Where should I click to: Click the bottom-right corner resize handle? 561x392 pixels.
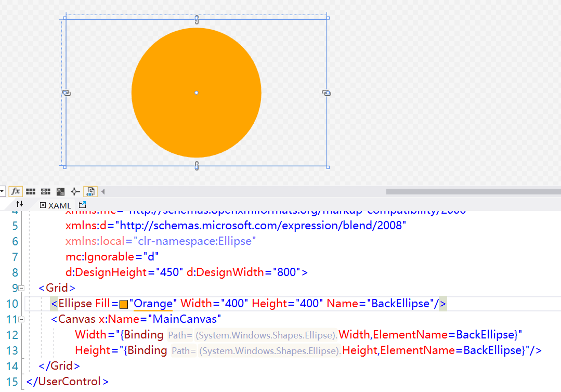click(328, 167)
